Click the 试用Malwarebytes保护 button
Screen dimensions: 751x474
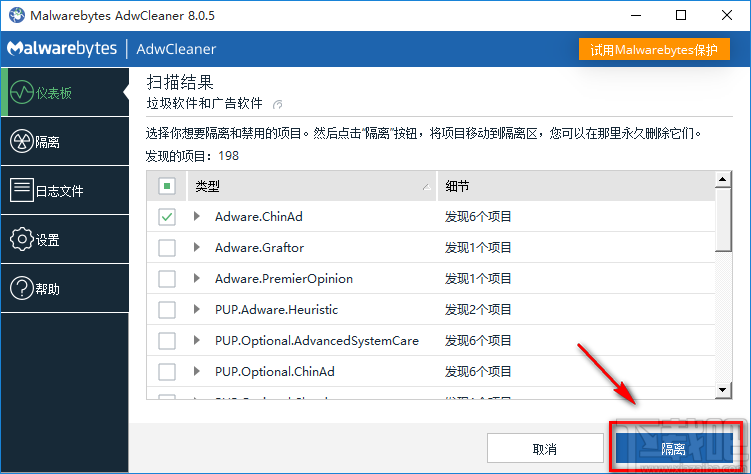[x=654, y=49]
